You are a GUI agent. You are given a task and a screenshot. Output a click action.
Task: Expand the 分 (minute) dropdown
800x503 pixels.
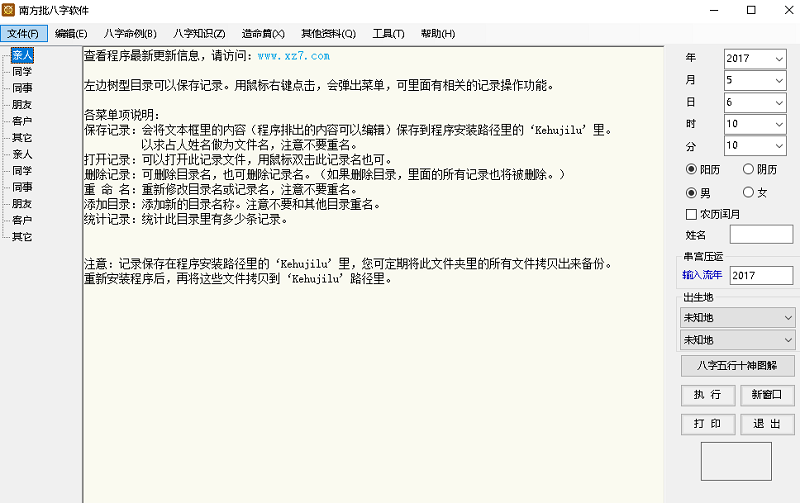tap(779, 145)
